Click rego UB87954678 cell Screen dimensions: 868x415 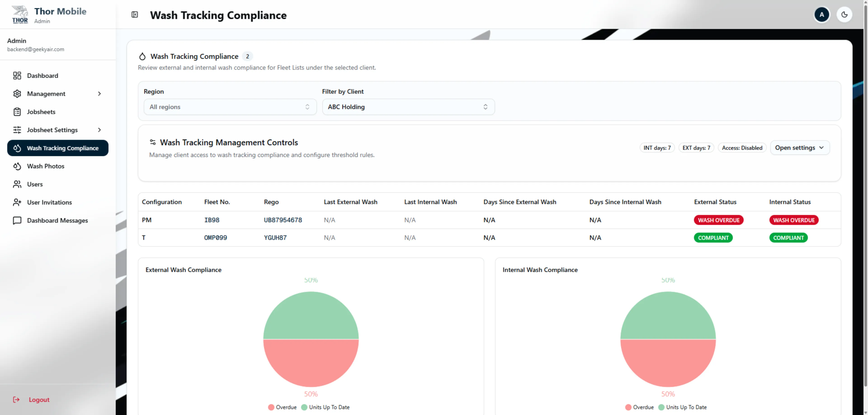283,220
